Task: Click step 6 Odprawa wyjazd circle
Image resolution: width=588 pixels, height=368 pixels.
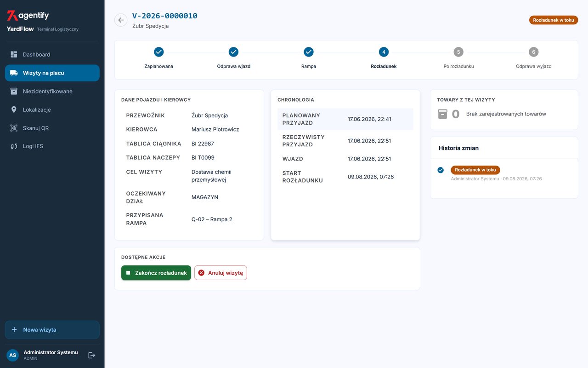Action: pyautogui.click(x=533, y=52)
